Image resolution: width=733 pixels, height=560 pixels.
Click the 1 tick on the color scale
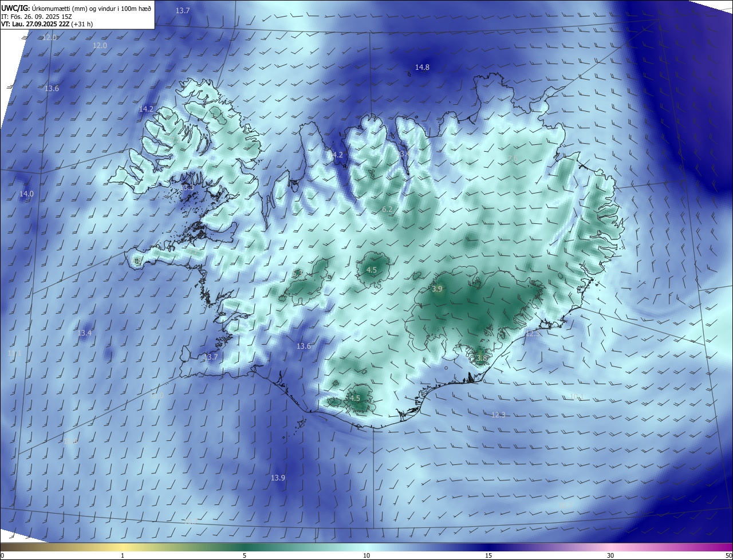(x=123, y=555)
